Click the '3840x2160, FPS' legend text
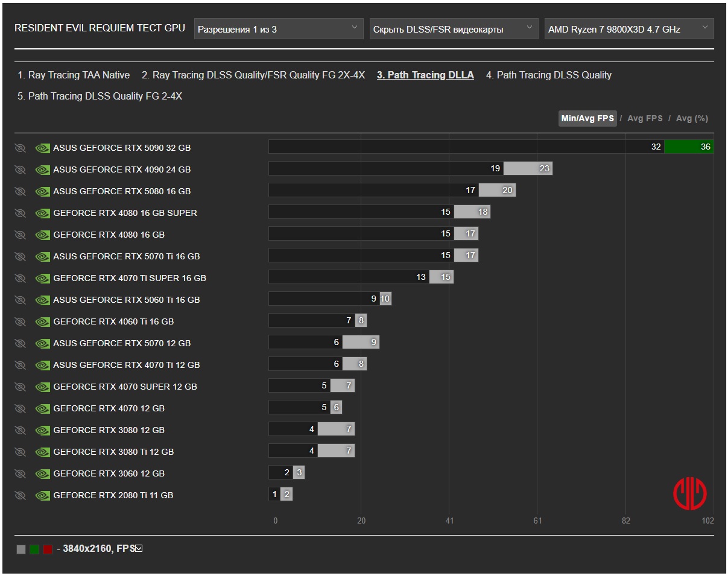Screen dimensions: 728x576 click(x=98, y=549)
